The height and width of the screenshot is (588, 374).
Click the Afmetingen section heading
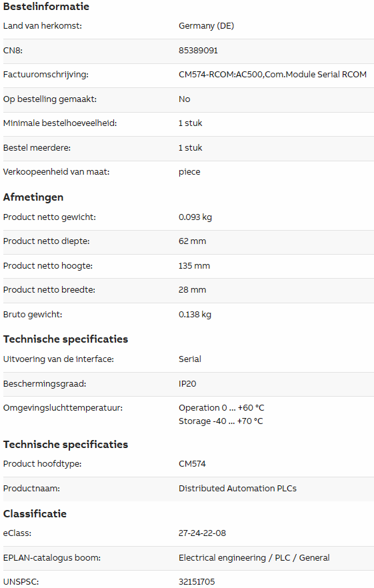click(x=33, y=197)
